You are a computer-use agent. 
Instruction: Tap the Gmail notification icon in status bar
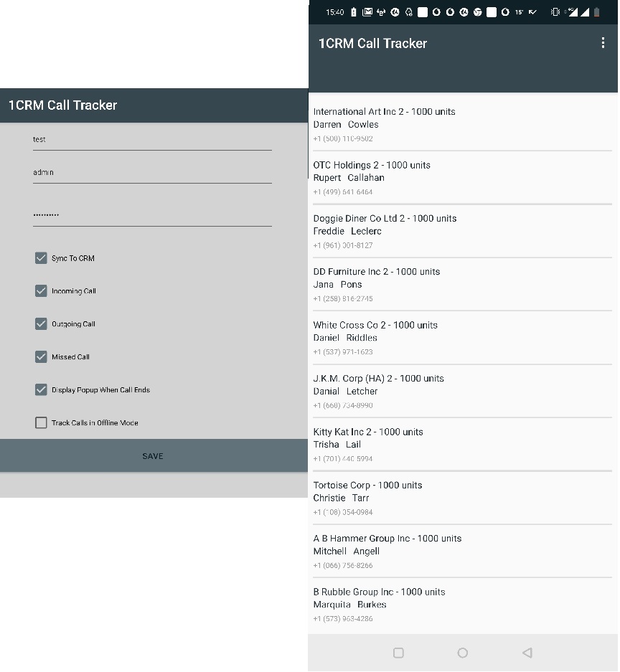pos(367,12)
